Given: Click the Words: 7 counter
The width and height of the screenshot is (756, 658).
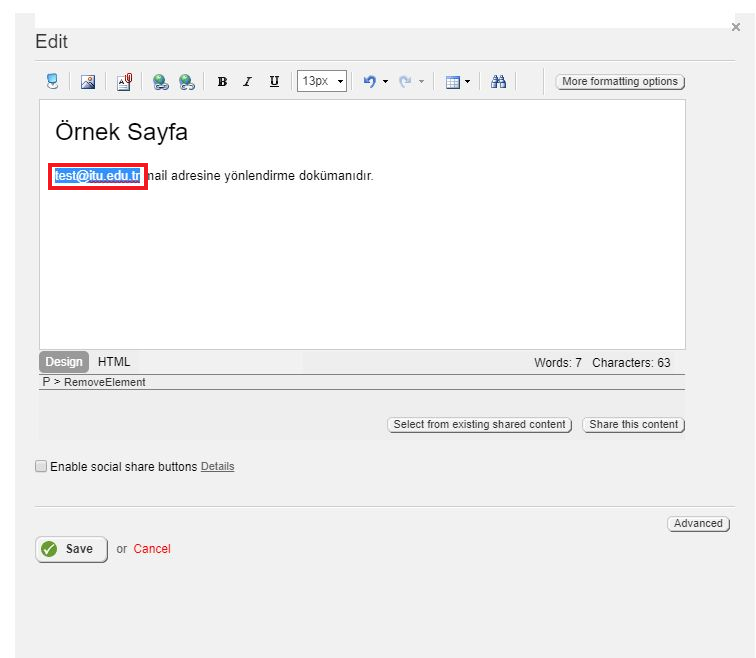Looking at the screenshot, I should (x=558, y=363).
